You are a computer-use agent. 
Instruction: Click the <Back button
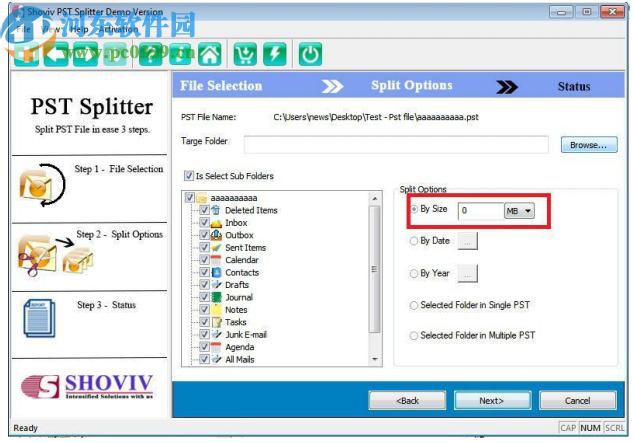[407, 401]
